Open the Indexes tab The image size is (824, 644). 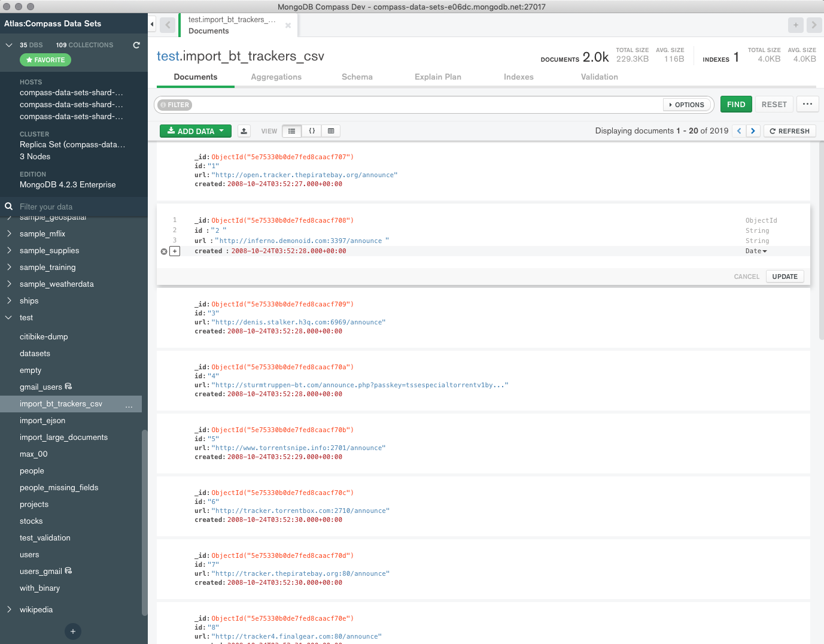click(519, 77)
